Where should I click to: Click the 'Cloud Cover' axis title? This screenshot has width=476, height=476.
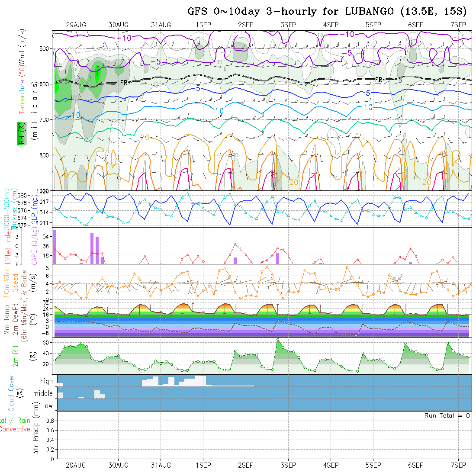tap(11, 393)
